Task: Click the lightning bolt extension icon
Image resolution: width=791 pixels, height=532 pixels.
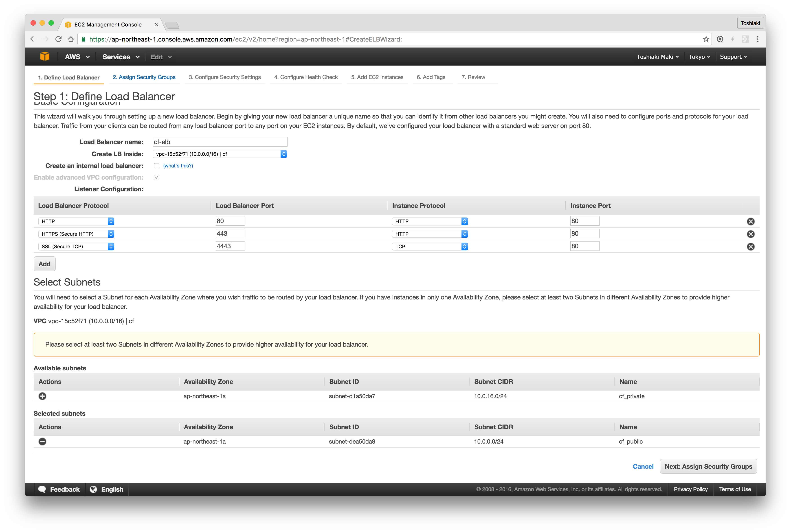Action: click(x=732, y=39)
